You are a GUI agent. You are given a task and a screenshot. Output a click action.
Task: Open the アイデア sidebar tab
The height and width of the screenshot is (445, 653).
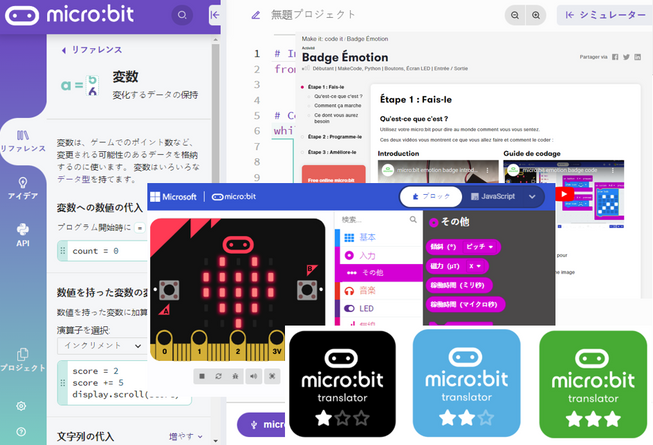(23, 188)
